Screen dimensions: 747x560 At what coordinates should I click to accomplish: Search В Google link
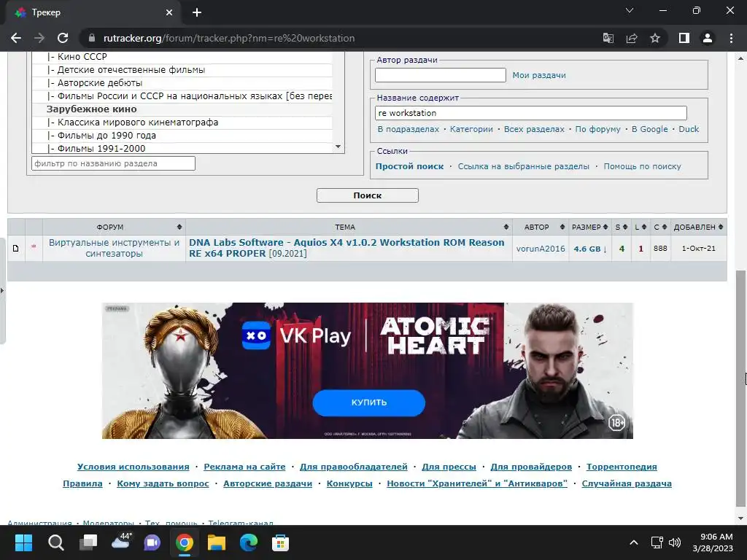(x=649, y=129)
